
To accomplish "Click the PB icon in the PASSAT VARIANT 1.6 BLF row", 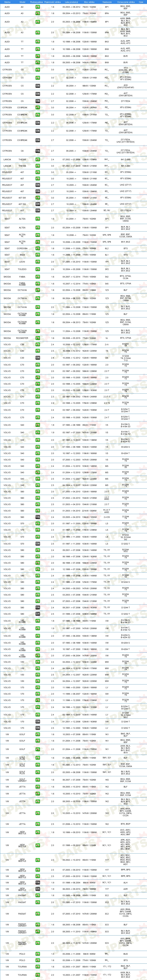I will 38,924.
